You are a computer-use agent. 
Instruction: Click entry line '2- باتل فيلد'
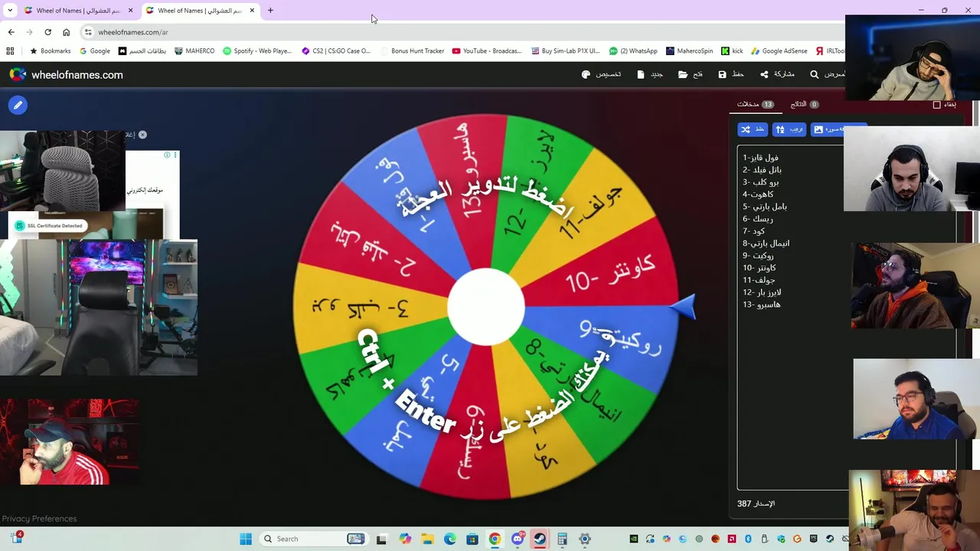762,170
